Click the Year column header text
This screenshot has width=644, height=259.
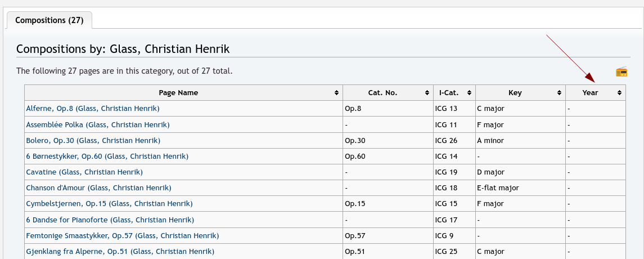590,93
